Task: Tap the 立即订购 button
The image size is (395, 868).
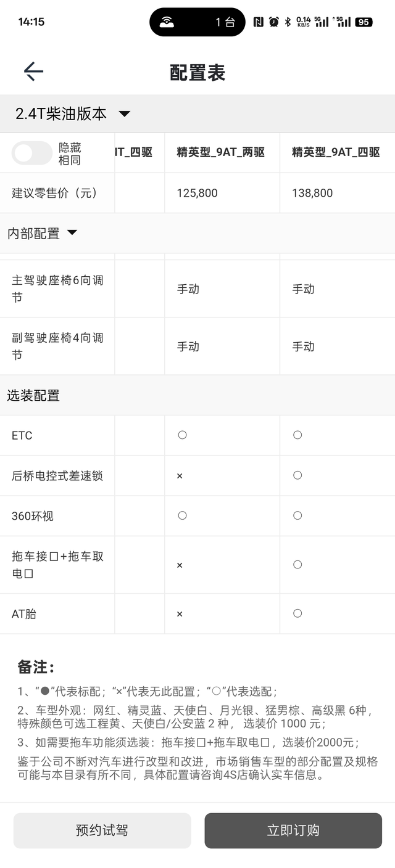Action: tap(293, 830)
